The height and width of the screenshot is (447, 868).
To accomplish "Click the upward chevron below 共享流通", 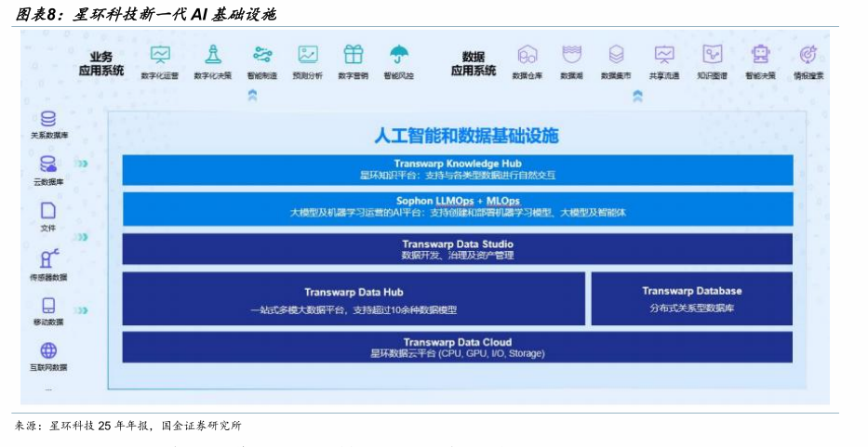I will coord(637,97).
